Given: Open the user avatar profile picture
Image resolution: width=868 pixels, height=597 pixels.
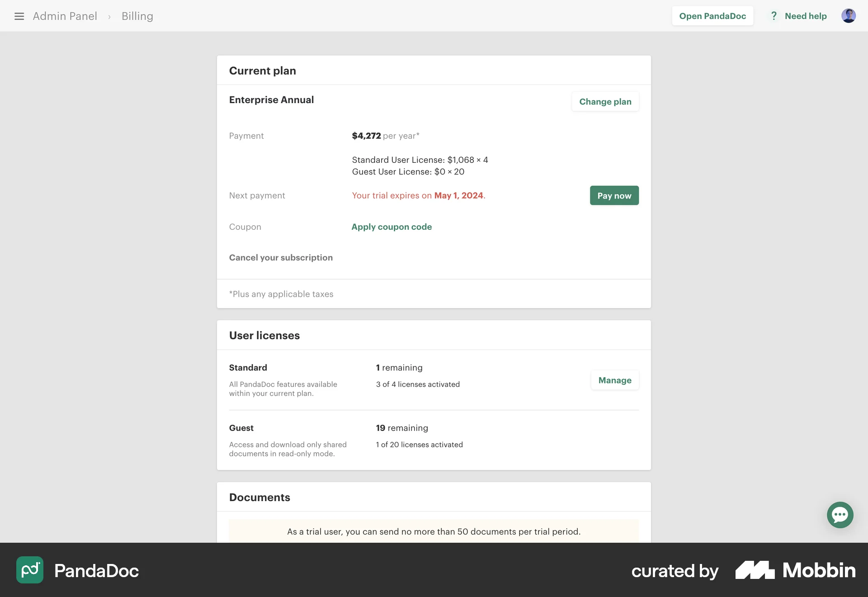Looking at the screenshot, I should point(849,15).
